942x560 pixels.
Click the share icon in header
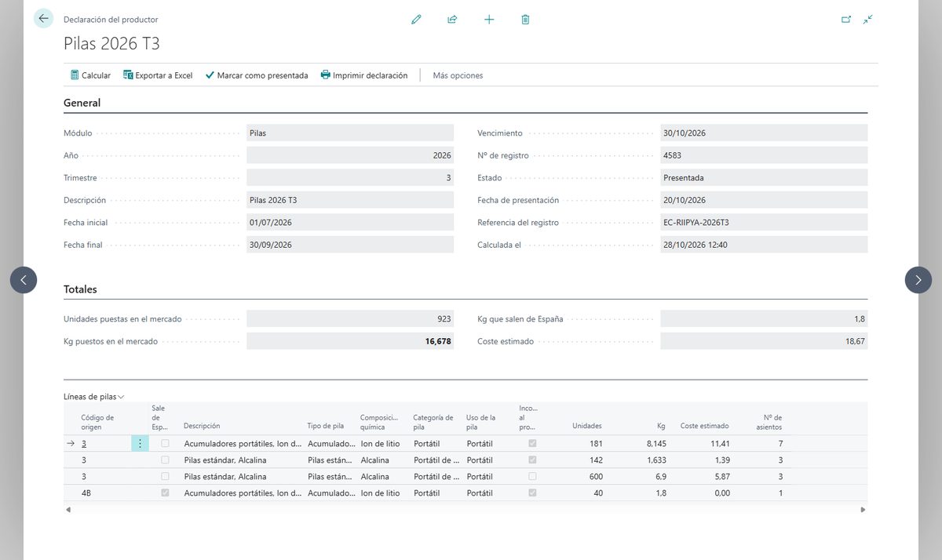[452, 20]
